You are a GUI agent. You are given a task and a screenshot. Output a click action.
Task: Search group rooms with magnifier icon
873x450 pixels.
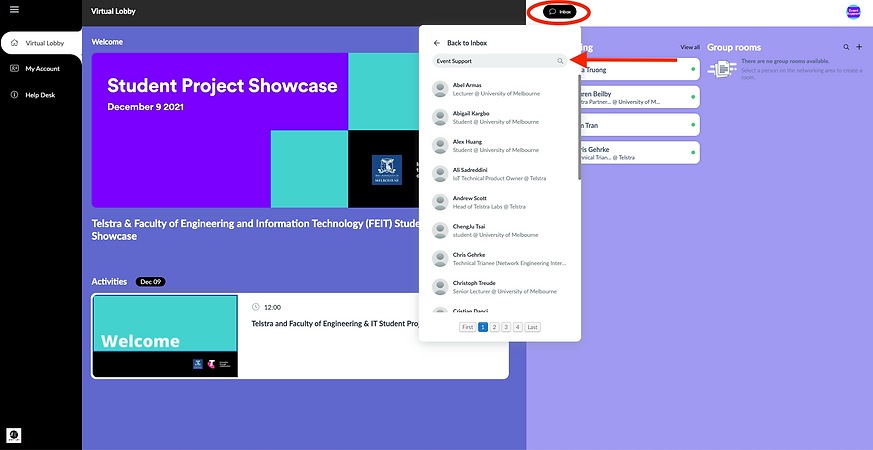[846, 47]
